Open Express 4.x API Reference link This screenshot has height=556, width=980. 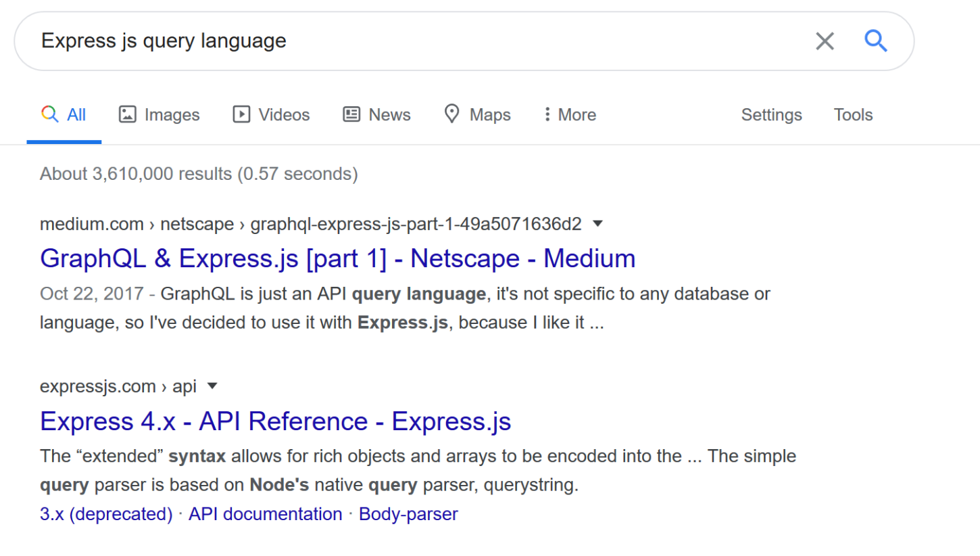click(x=275, y=421)
